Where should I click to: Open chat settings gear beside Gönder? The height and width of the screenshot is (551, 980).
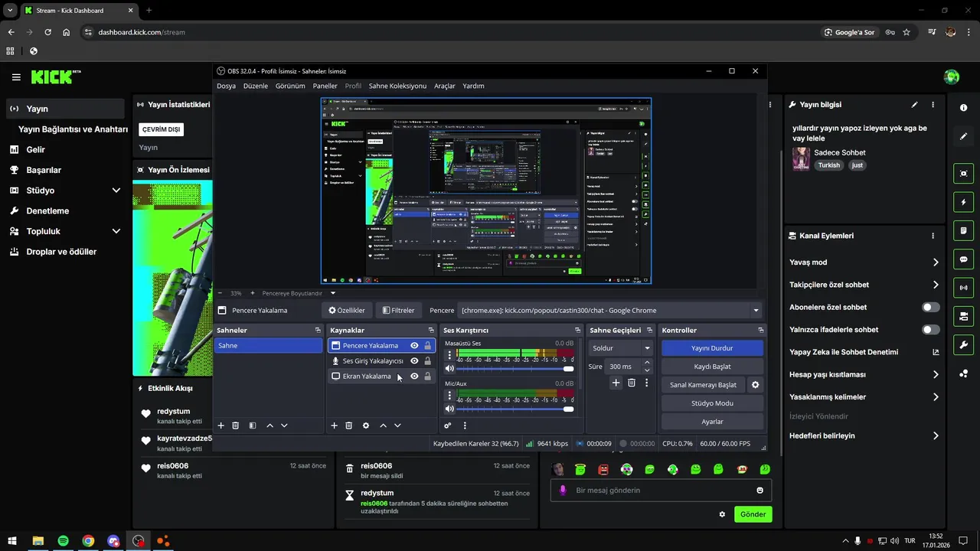pos(722,514)
